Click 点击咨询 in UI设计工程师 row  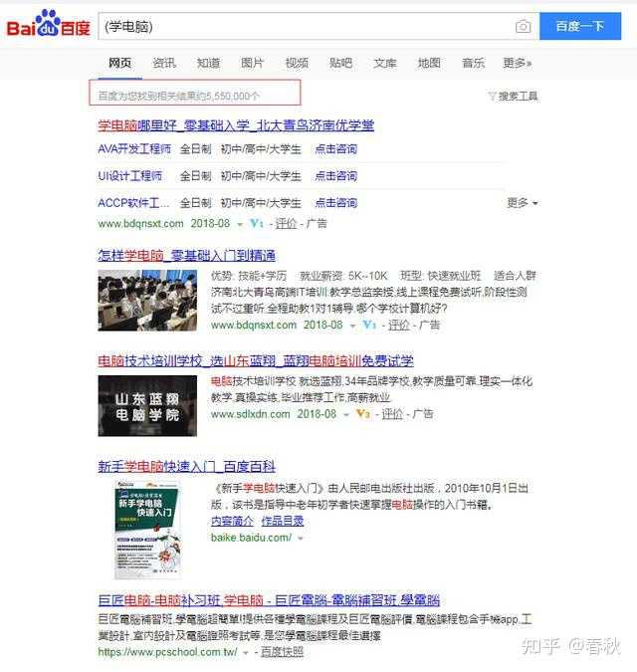point(335,175)
